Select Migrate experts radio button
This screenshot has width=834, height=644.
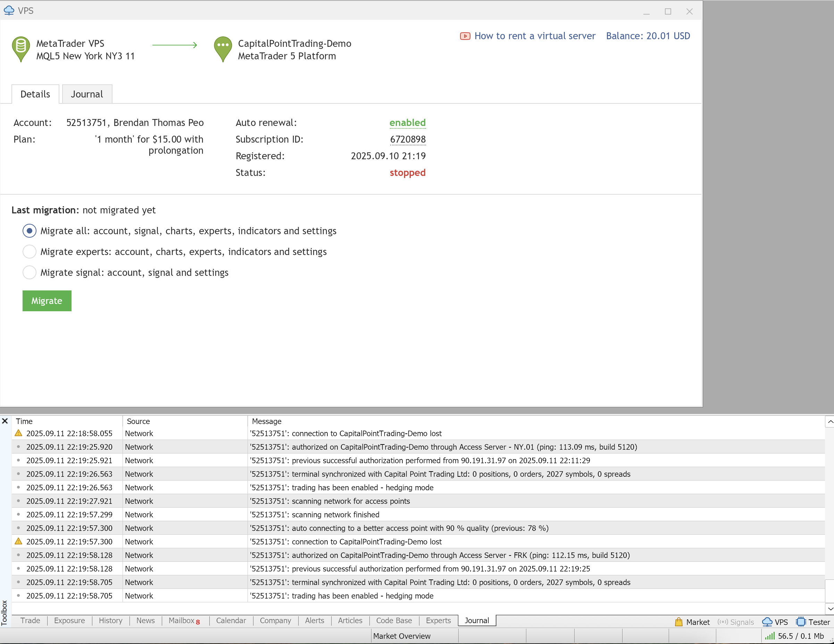click(30, 252)
